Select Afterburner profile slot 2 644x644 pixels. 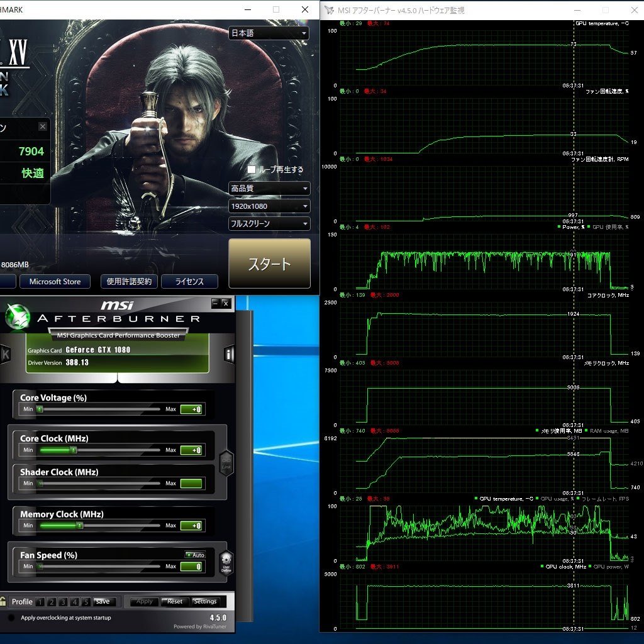(x=52, y=602)
